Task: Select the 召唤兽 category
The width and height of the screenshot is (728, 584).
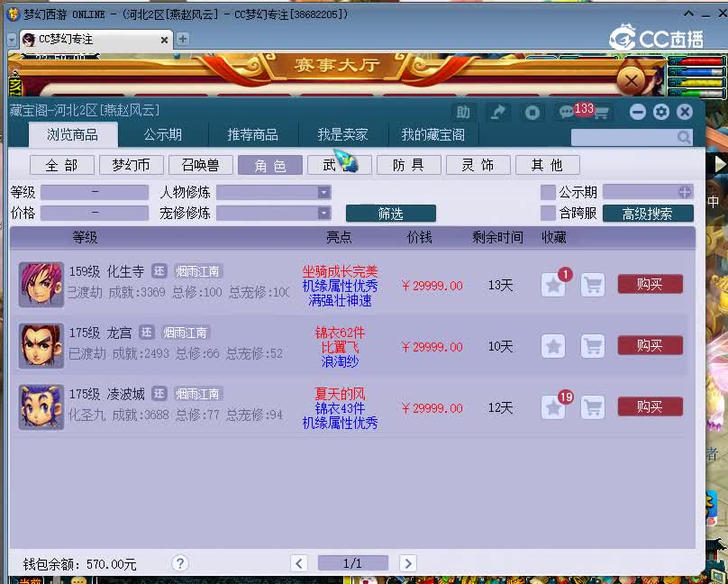Action: (x=201, y=165)
